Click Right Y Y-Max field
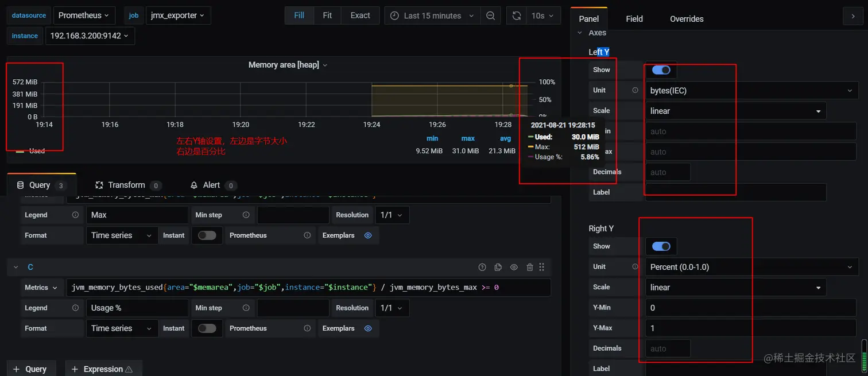868x376 pixels. (751, 328)
